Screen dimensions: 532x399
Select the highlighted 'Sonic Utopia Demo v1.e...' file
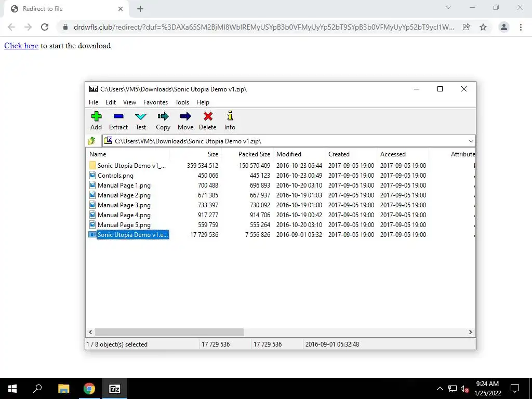(x=132, y=234)
